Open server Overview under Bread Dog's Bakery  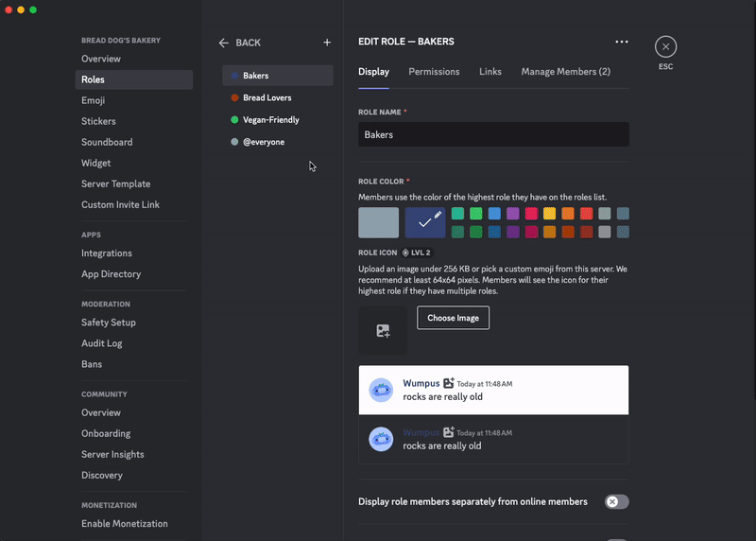pyautogui.click(x=134, y=59)
